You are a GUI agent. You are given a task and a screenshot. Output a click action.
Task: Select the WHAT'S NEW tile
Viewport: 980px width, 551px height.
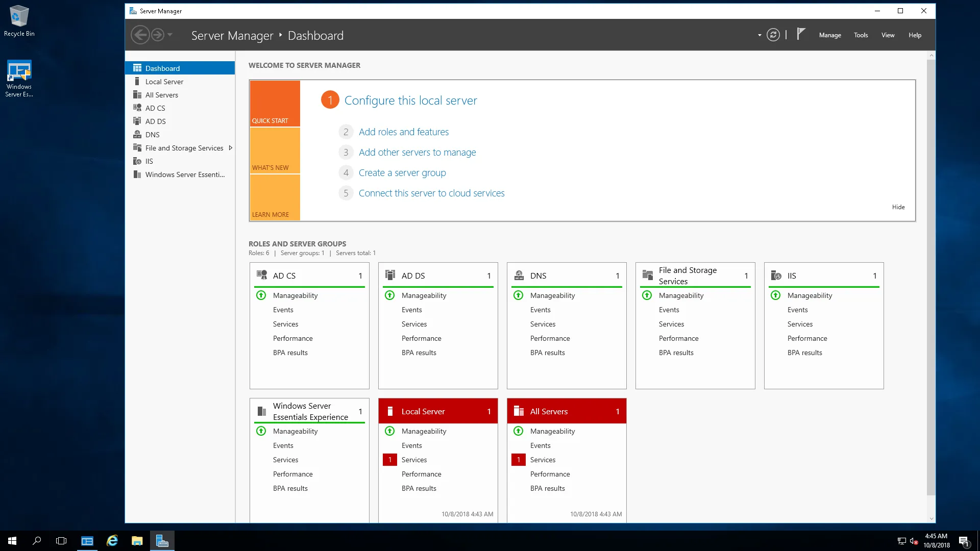tap(275, 151)
